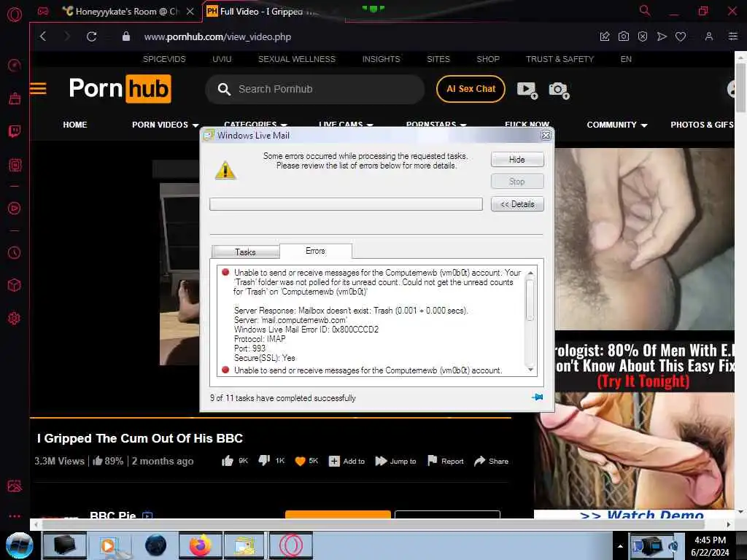The width and height of the screenshot is (747, 560).
Task: Click the 'Windows Live Mail Error ID: 0x800CCCD2' line
Action: pos(306,330)
